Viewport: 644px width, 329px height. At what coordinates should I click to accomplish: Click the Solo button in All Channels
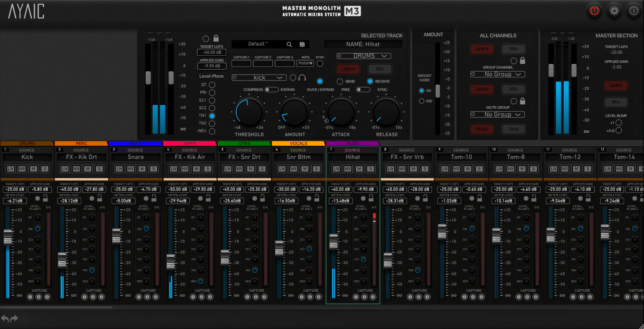(x=513, y=129)
